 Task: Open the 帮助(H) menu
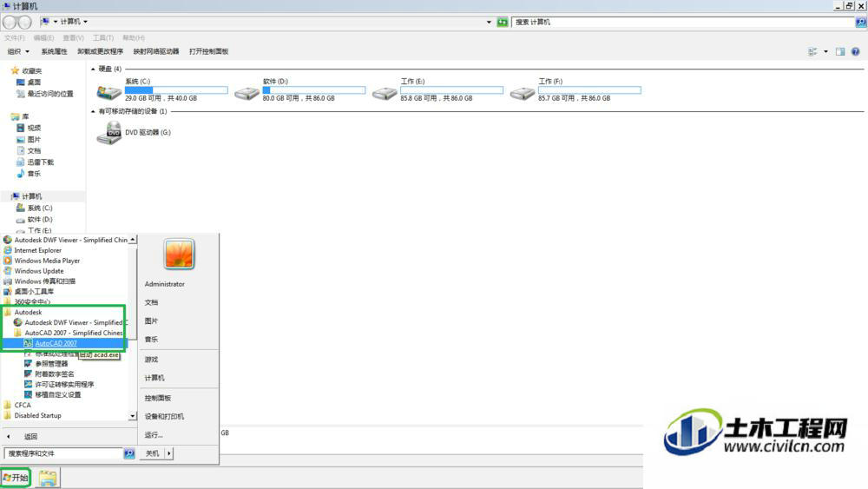point(134,37)
